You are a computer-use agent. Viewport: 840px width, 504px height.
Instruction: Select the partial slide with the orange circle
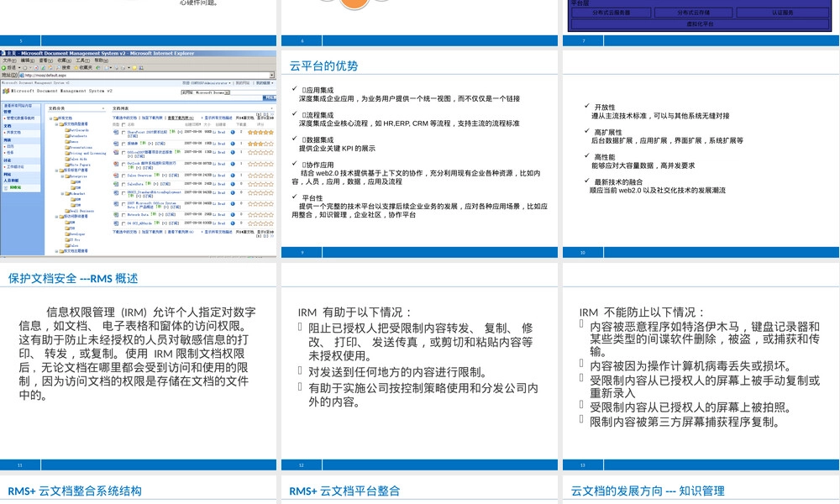419,23
